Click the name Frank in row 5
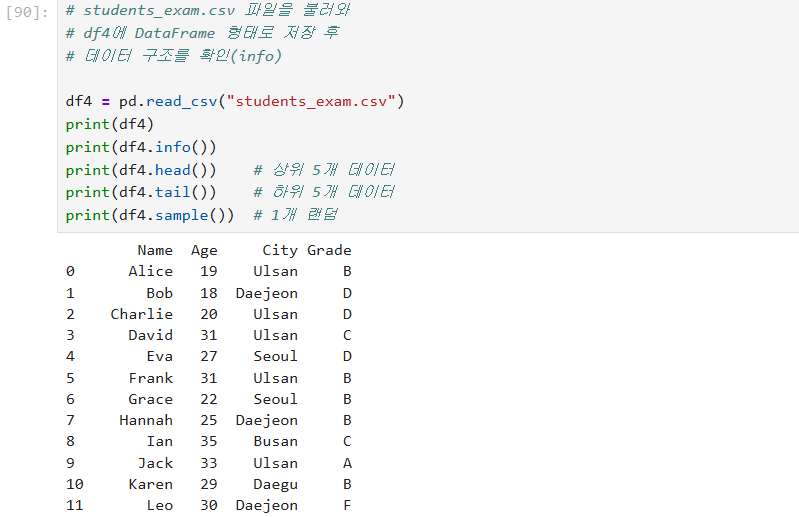799x517 pixels. coord(151,378)
